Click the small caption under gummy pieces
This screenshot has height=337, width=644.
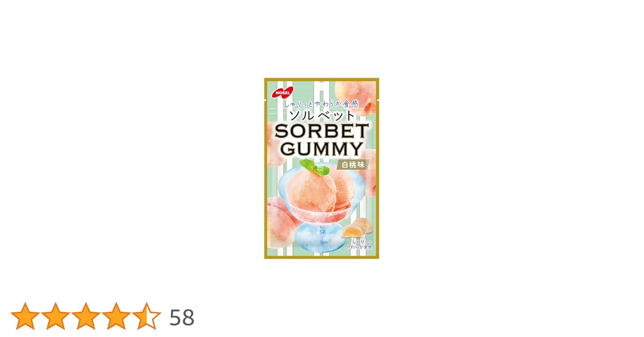point(360,244)
